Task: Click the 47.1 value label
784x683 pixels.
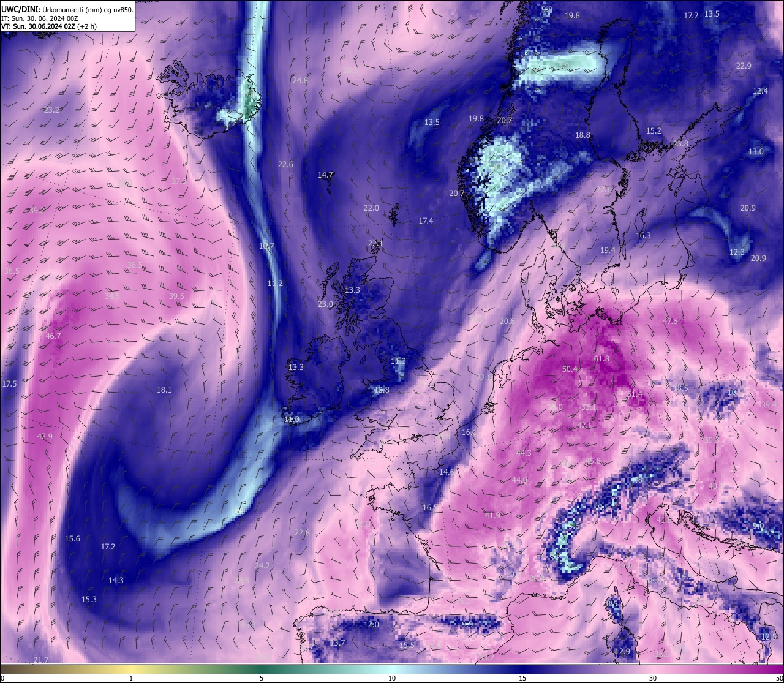Action: click(x=584, y=426)
